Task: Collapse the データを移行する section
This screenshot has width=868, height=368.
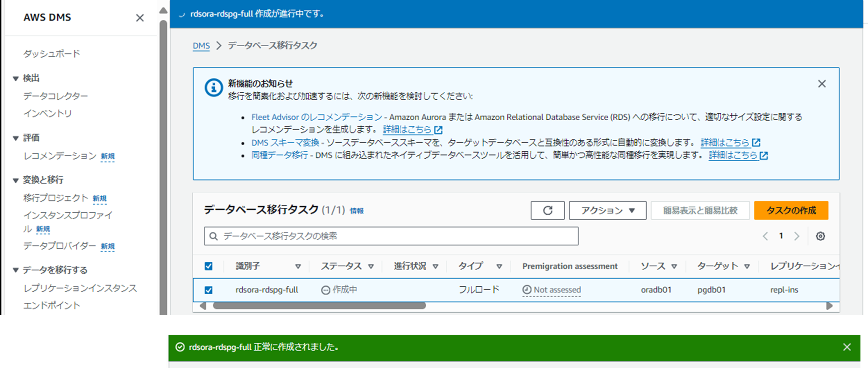Action: pos(16,270)
